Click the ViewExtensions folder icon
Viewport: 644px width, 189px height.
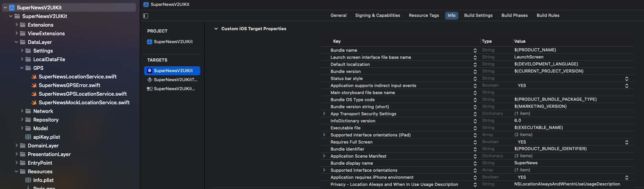tap(23, 33)
